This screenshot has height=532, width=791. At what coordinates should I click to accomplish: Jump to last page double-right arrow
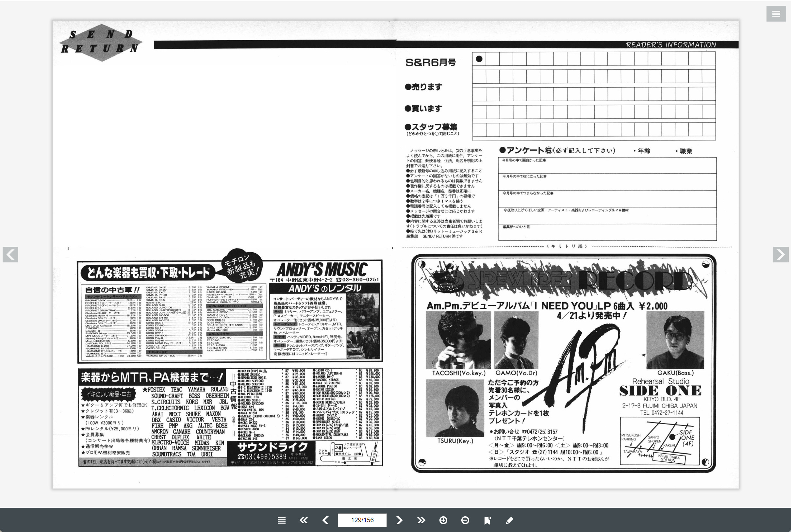click(421, 520)
